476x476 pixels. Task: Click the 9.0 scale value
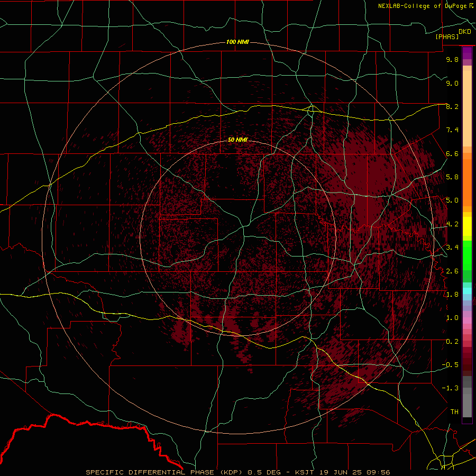[452, 83]
